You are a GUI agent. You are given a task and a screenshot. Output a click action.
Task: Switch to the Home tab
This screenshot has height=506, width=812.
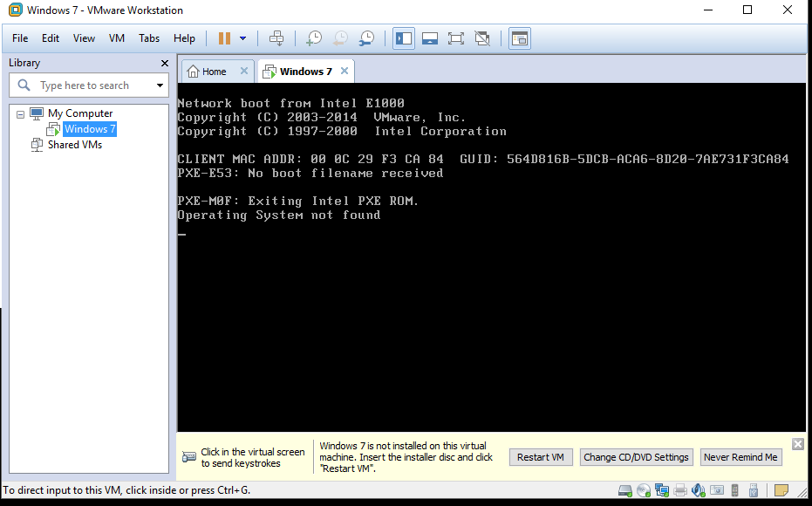[x=214, y=72]
